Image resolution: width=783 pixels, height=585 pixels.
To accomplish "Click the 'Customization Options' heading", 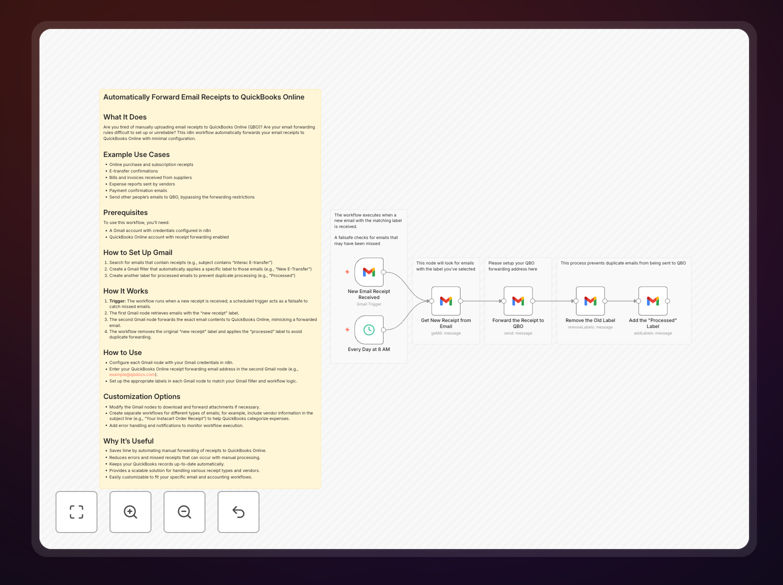I will pyautogui.click(x=142, y=396).
